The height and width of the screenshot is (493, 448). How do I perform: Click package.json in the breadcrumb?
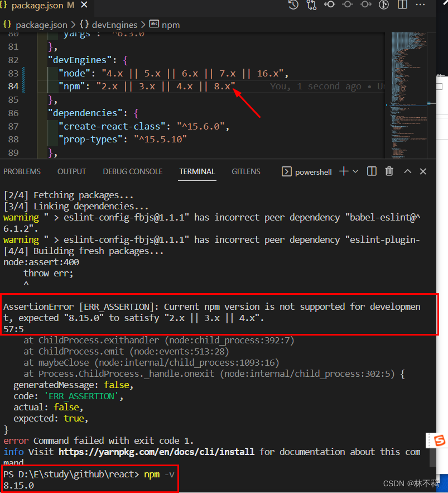pos(41,25)
